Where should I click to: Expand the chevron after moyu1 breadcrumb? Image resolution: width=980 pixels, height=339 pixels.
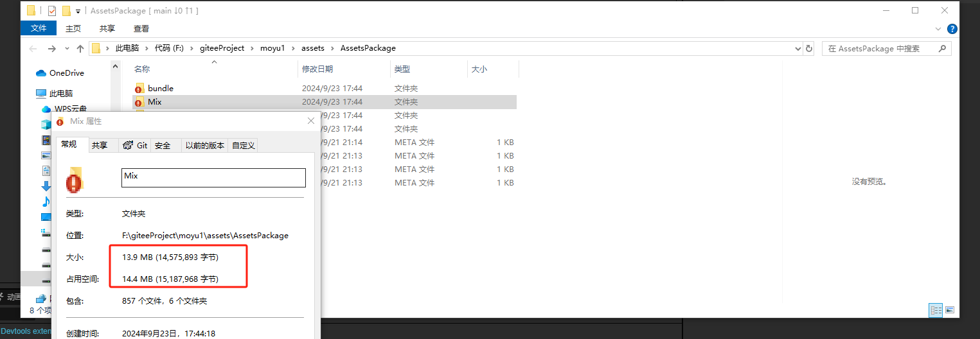[293, 48]
